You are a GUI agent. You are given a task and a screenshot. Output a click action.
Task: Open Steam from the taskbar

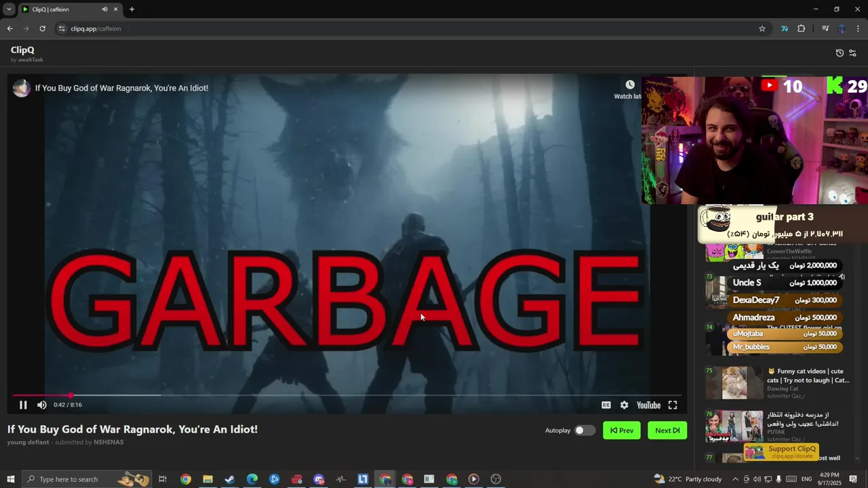coord(230,479)
